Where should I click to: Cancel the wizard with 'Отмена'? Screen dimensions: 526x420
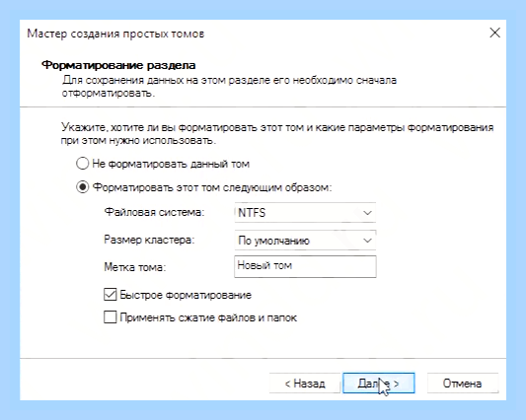462,384
